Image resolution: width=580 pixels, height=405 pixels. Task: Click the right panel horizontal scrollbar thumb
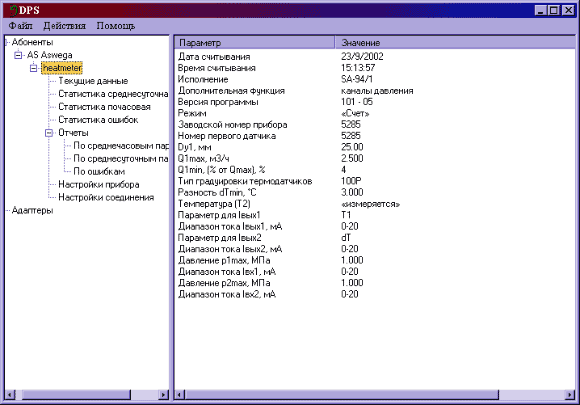click(342, 395)
